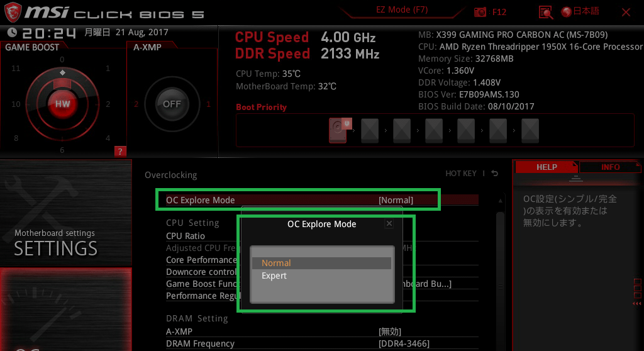The image size is (644, 351).
Task: Click the A-XMP profile 1 label
Action: (x=208, y=104)
